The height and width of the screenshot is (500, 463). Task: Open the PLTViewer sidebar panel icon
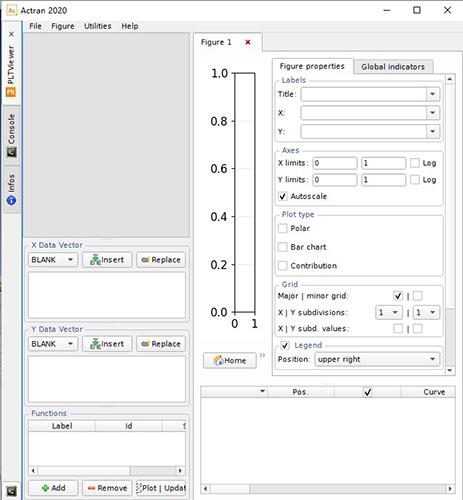(11, 92)
